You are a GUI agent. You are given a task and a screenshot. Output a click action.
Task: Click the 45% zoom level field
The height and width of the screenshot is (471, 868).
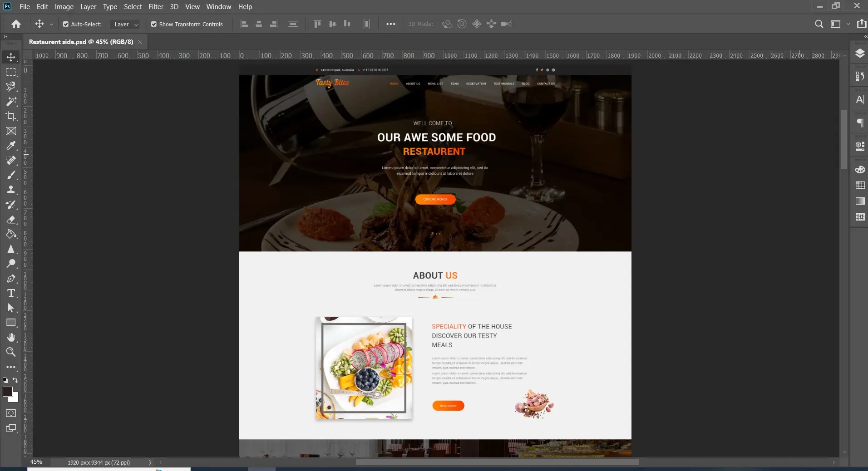pyautogui.click(x=36, y=462)
